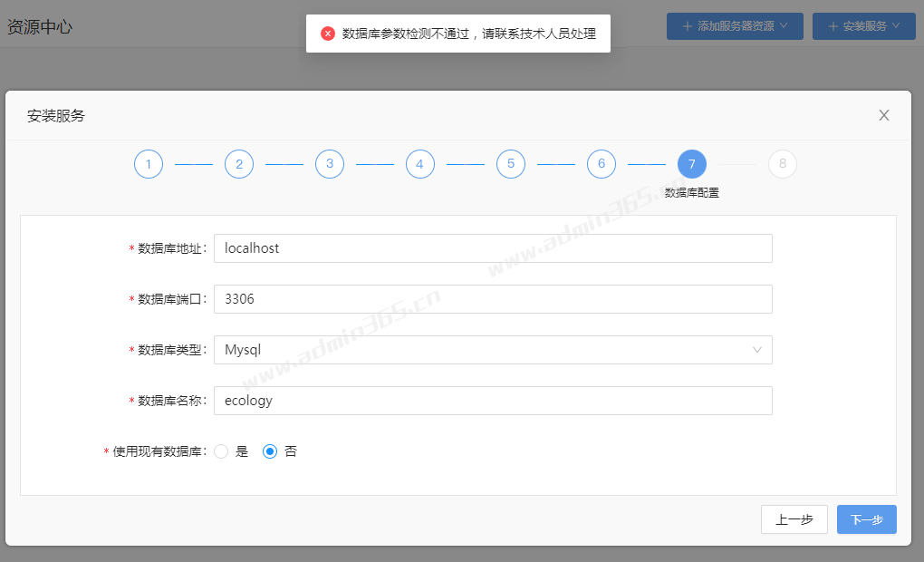Focus 数据库地址 localhost field
The width and height of the screenshot is (924, 562).
pyautogui.click(x=493, y=248)
